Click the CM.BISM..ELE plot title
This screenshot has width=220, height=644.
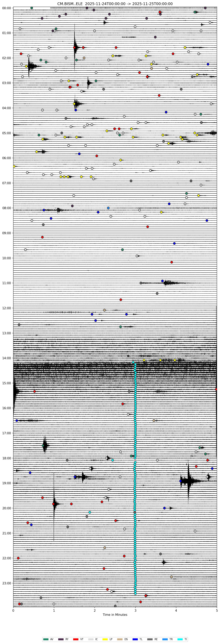point(115,4)
